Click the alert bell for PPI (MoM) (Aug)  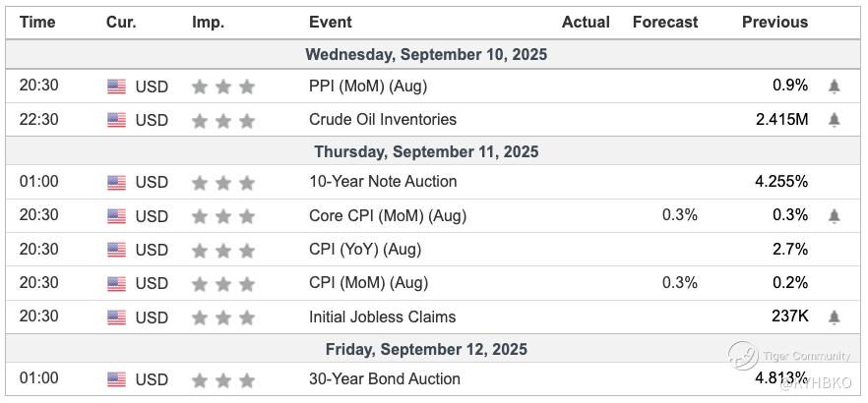[835, 86]
